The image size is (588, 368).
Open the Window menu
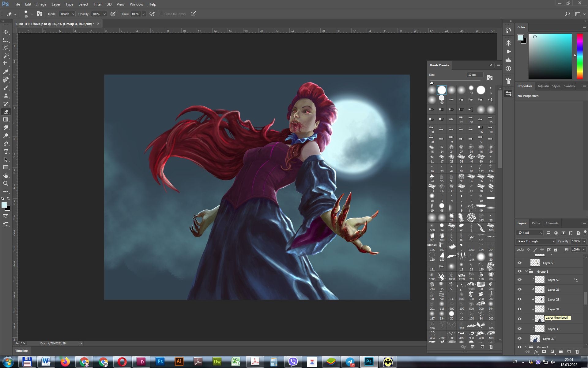click(x=136, y=4)
